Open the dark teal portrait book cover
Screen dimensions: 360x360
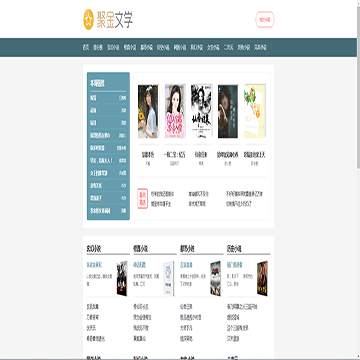pyautogui.click(x=228, y=111)
